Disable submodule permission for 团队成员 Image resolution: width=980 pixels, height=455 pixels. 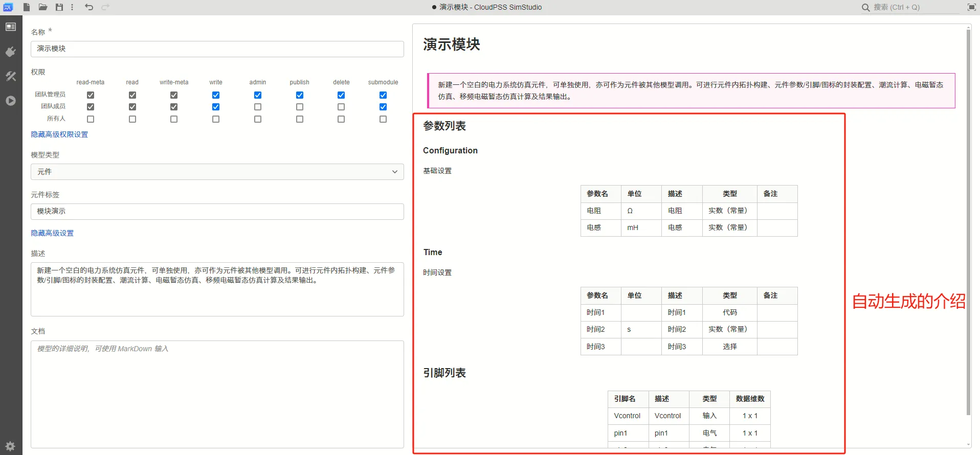point(383,107)
